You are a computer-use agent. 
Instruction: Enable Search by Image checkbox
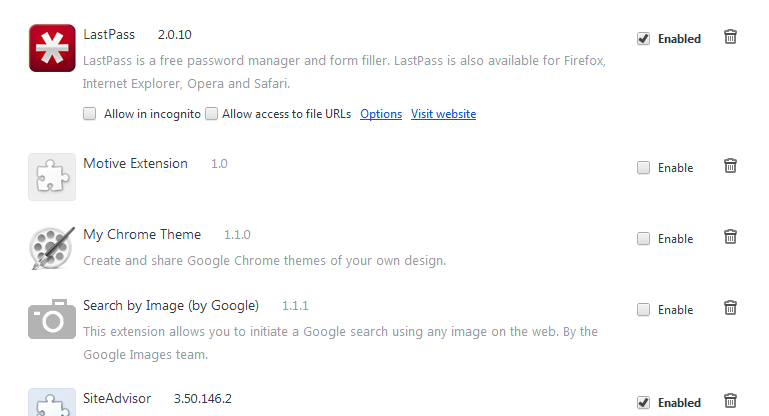643,310
